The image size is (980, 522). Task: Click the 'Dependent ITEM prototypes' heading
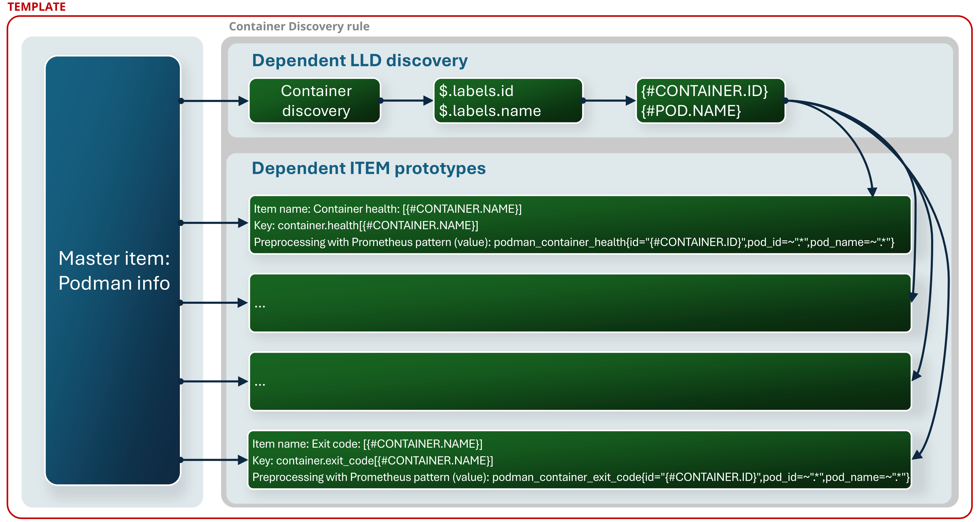[x=369, y=168]
